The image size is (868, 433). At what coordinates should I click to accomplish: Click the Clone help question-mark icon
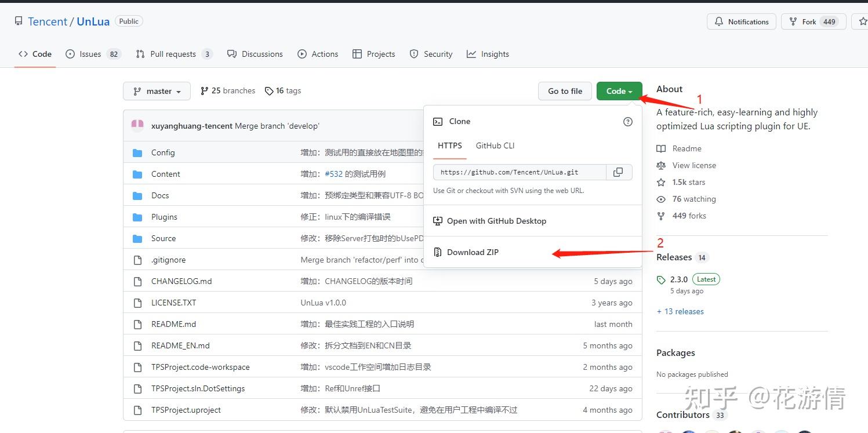tap(627, 122)
